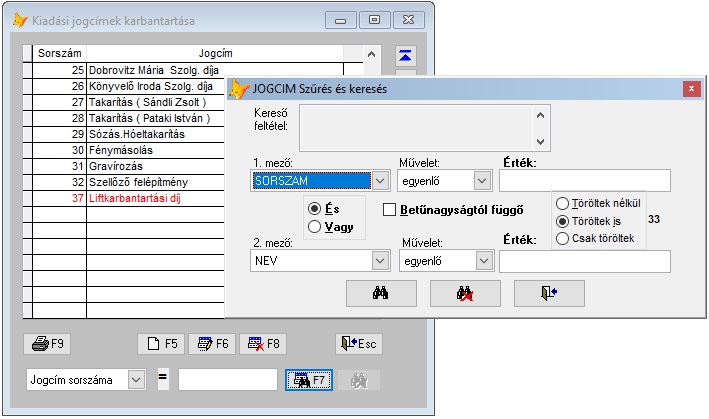This screenshot has height=419, width=709.
Task: Click the binoculars search button in filter dialog
Action: pos(381,293)
